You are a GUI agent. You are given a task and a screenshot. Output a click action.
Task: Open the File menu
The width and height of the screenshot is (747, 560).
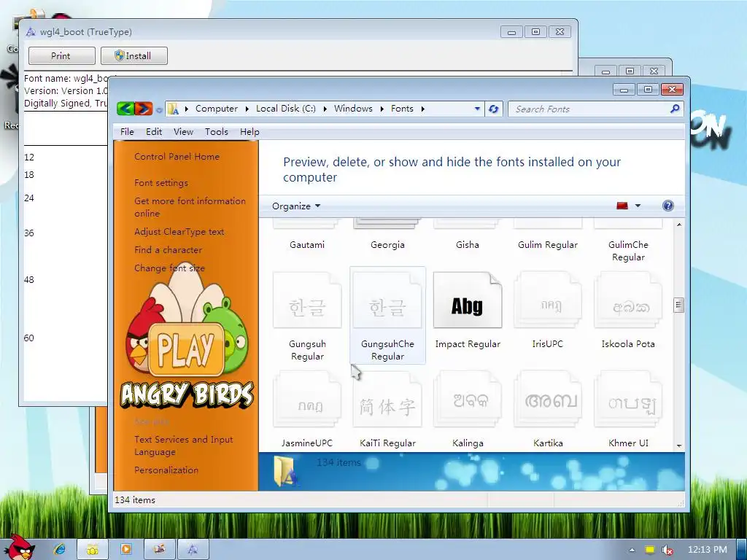(127, 132)
